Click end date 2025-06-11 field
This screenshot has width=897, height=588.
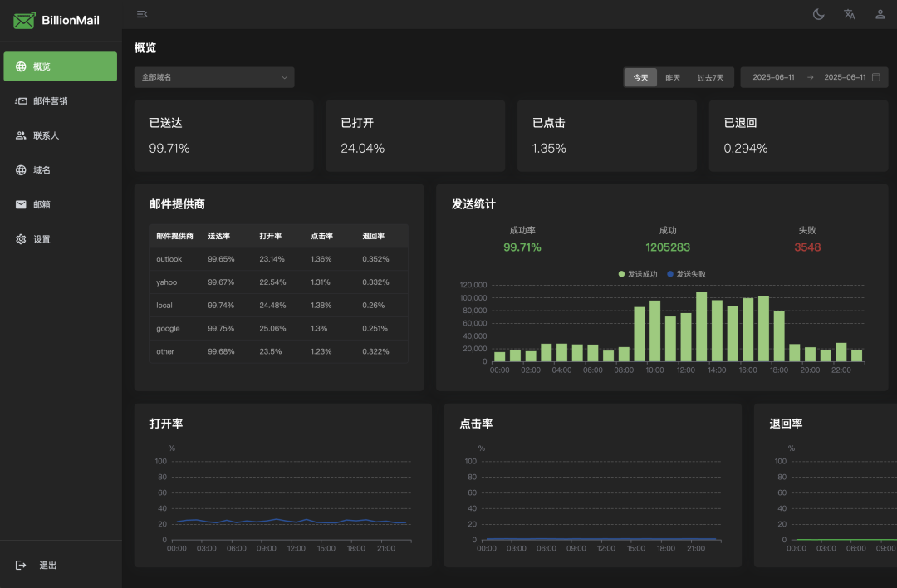tap(845, 77)
